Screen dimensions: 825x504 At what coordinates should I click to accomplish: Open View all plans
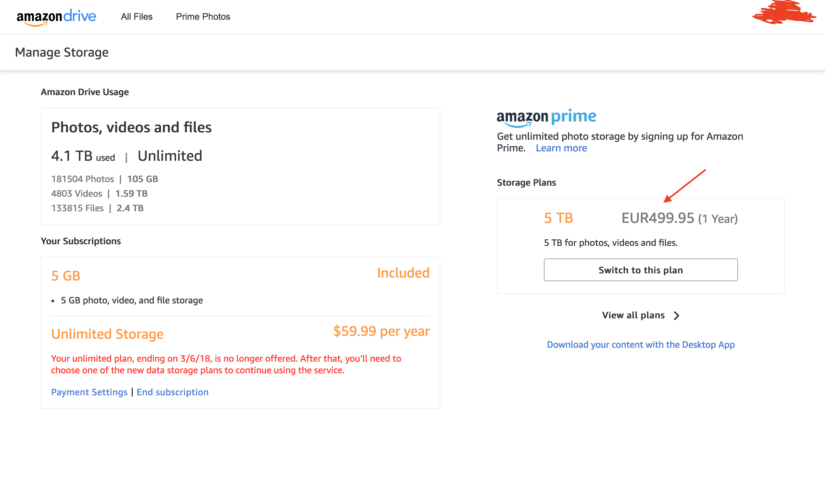633,315
